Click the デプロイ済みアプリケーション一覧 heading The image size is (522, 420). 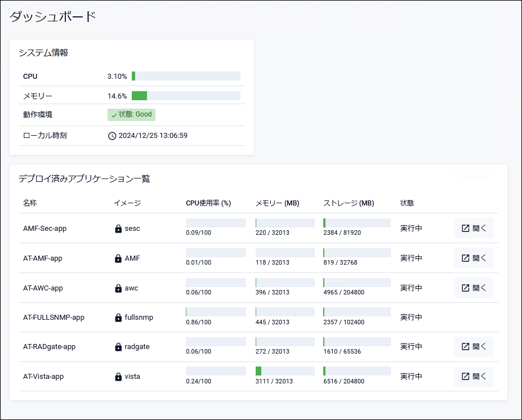84,178
